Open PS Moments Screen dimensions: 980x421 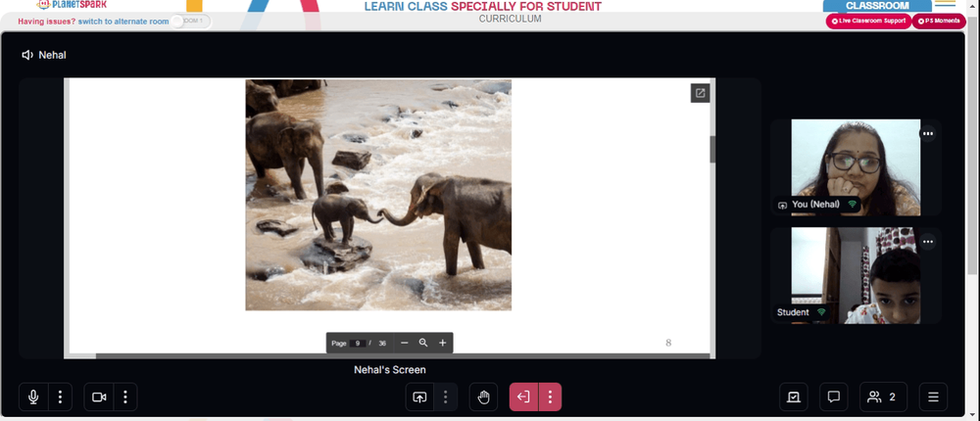point(939,22)
